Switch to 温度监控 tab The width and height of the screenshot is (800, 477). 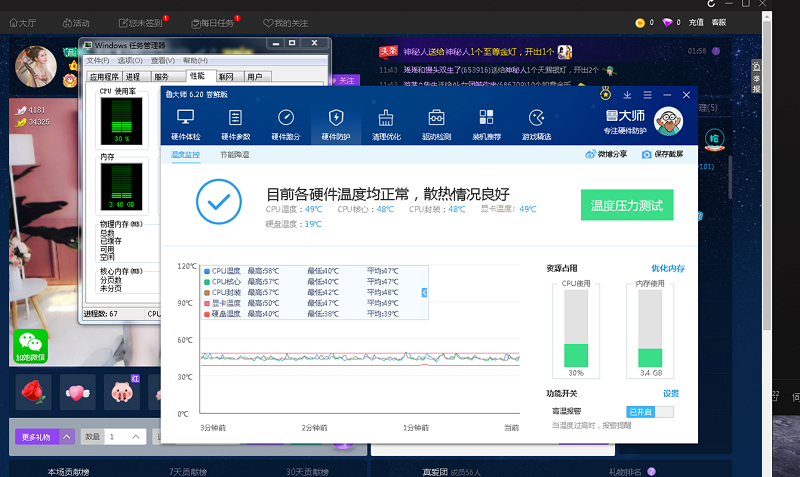pyautogui.click(x=185, y=155)
